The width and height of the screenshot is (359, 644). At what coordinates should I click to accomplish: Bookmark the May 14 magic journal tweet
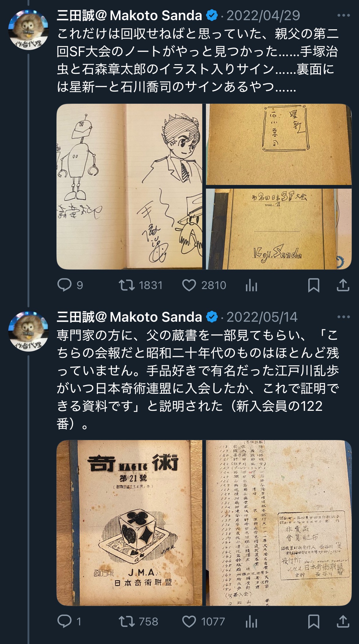click(x=314, y=621)
